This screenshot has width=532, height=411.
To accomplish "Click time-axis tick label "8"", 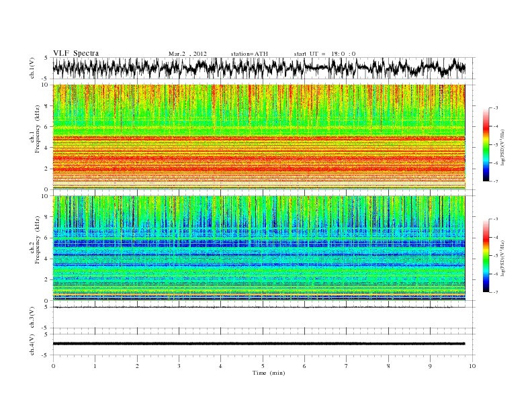I will click(388, 366).
